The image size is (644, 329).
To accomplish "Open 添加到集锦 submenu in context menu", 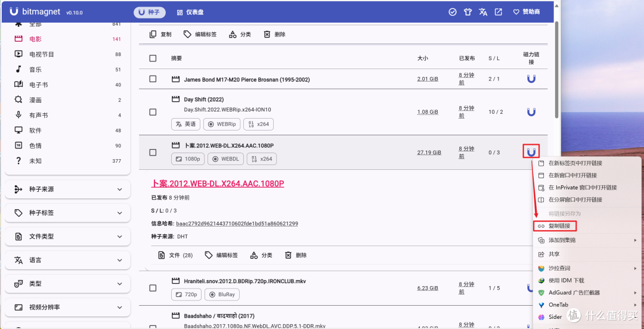I will pyautogui.click(x=587, y=240).
